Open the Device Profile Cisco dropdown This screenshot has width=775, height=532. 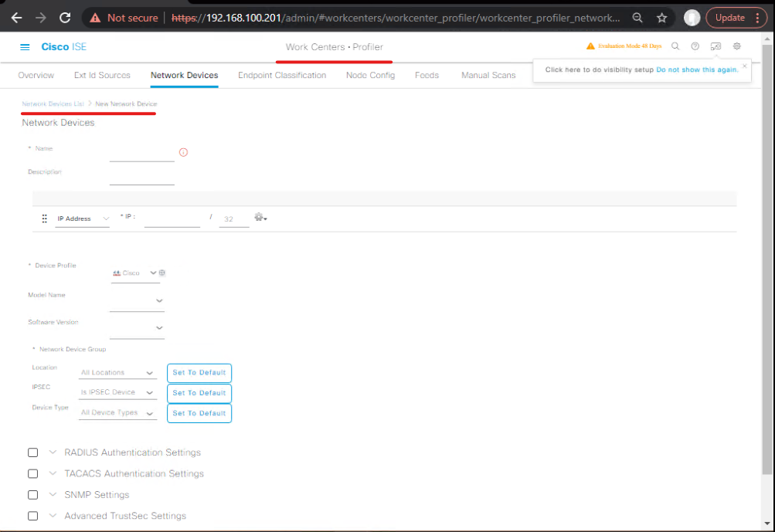pos(134,273)
